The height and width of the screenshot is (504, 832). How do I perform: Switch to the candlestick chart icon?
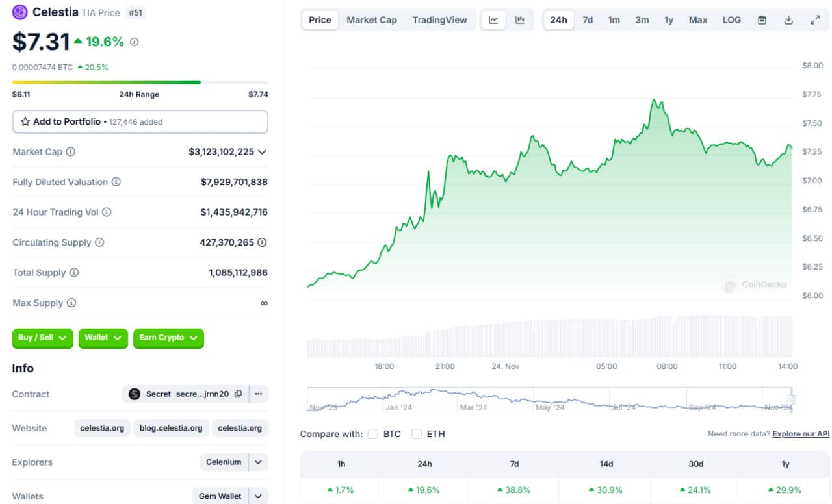pos(520,20)
